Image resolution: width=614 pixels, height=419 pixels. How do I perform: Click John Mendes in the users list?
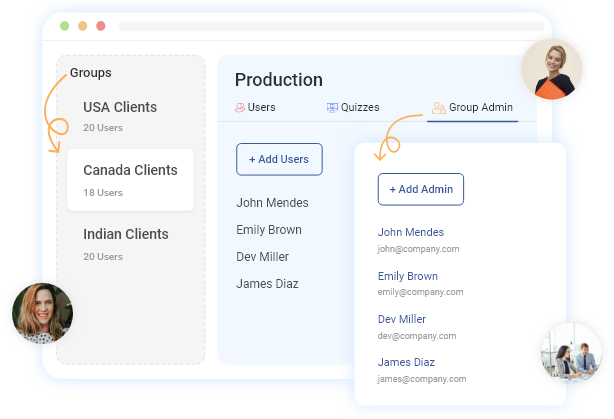click(x=272, y=203)
